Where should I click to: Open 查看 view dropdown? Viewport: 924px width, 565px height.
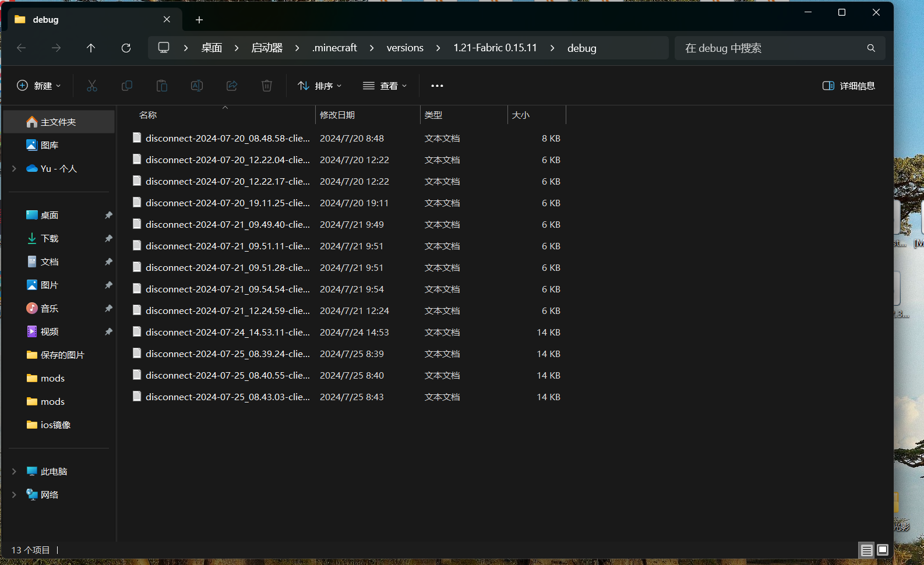click(x=385, y=86)
